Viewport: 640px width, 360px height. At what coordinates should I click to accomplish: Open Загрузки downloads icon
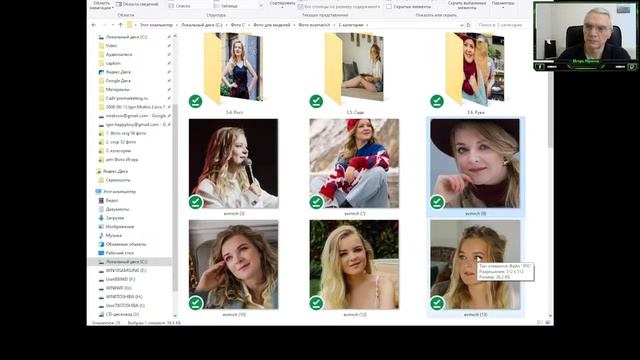coord(101,218)
